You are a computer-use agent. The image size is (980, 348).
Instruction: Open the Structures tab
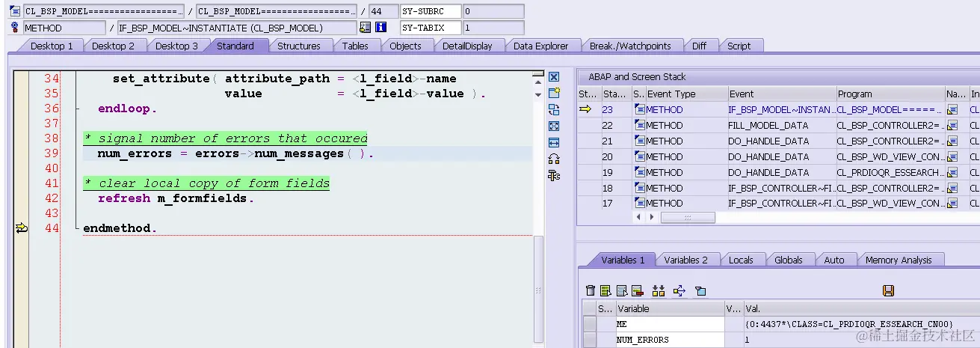(x=299, y=46)
